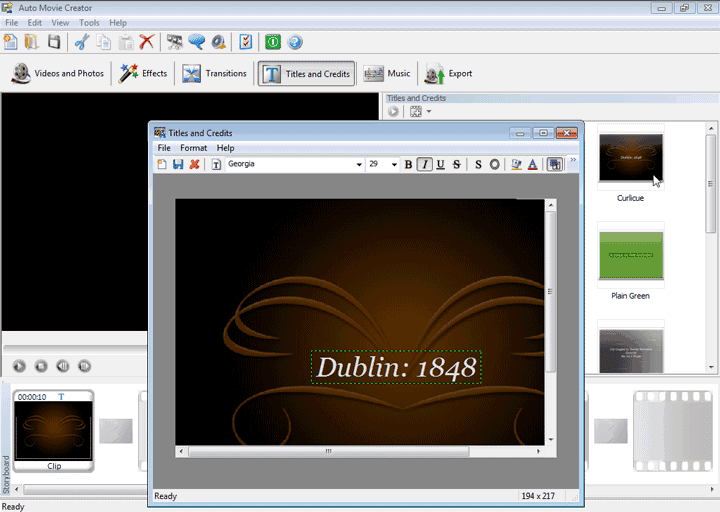Click the blue question mark Help icon
The height and width of the screenshot is (512, 720).
tap(295, 42)
